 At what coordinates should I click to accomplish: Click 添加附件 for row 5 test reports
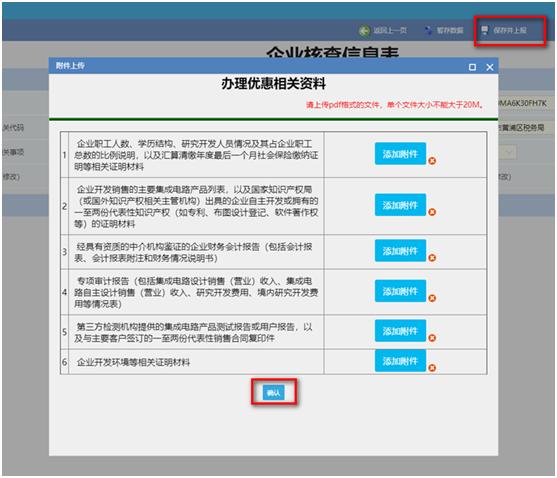tap(400, 331)
